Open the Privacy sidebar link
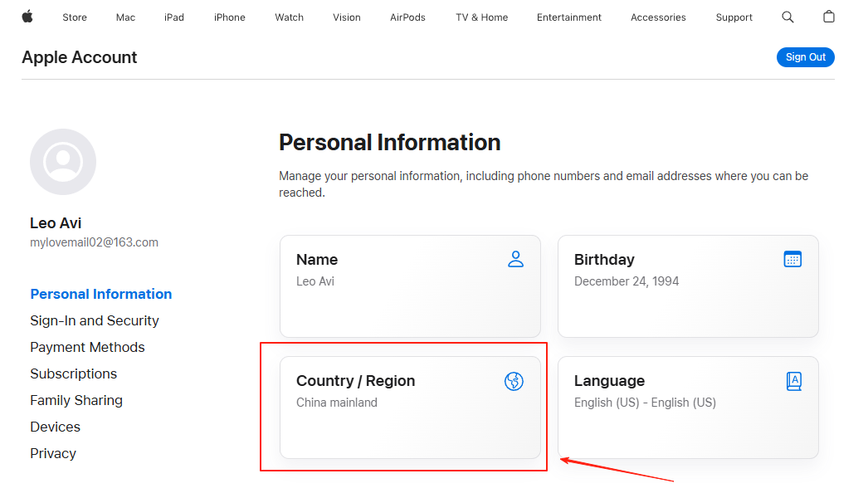The height and width of the screenshot is (498, 868). (53, 453)
